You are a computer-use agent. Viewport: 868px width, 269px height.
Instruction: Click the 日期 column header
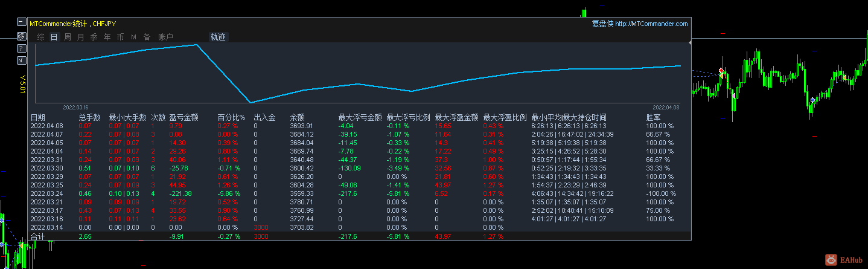pos(37,117)
